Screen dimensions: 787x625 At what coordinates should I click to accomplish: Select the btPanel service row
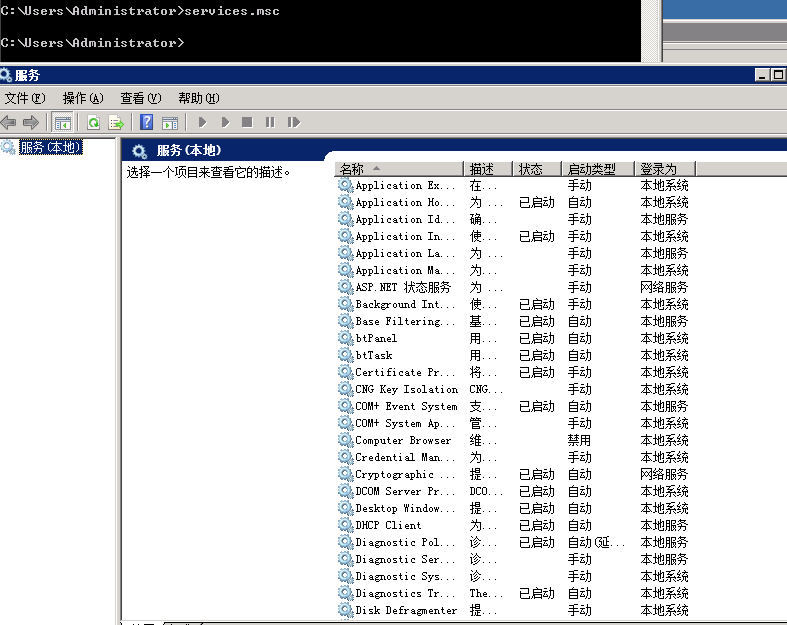coord(376,338)
